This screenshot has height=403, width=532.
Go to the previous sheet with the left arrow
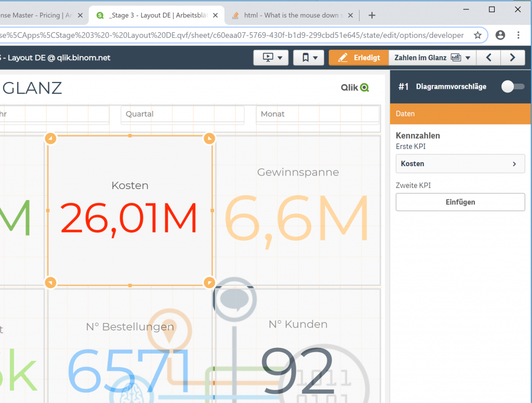pyautogui.click(x=488, y=57)
